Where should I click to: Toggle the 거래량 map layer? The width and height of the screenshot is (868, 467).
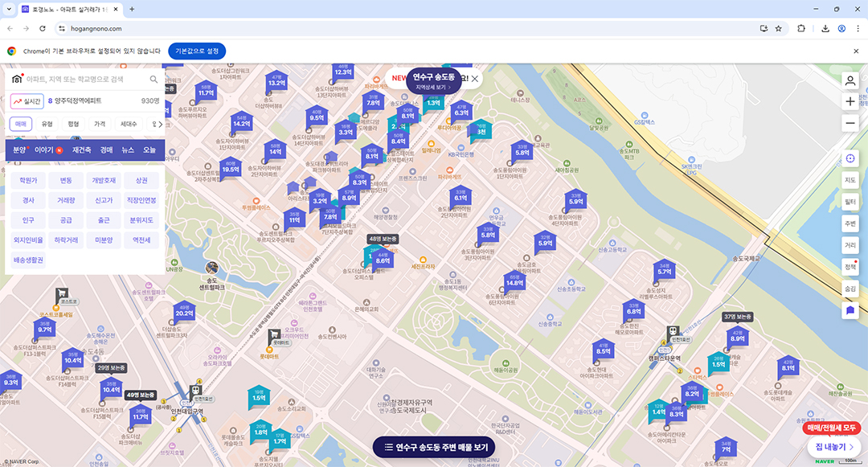[x=66, y=200]
